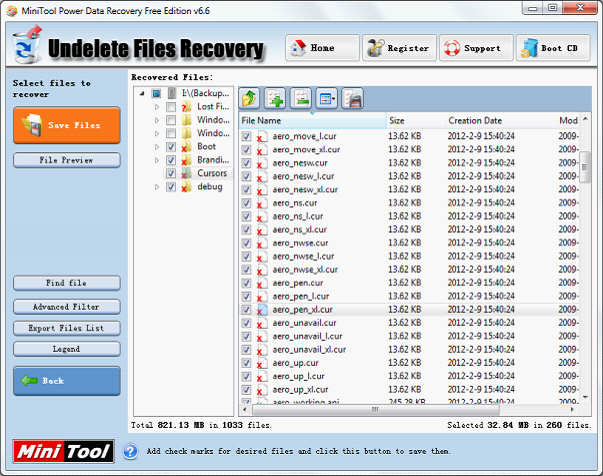This screenshot has width=603, height=476.
Task: Uncheck the debug folder checkbox
Action: tap(171, 187)
